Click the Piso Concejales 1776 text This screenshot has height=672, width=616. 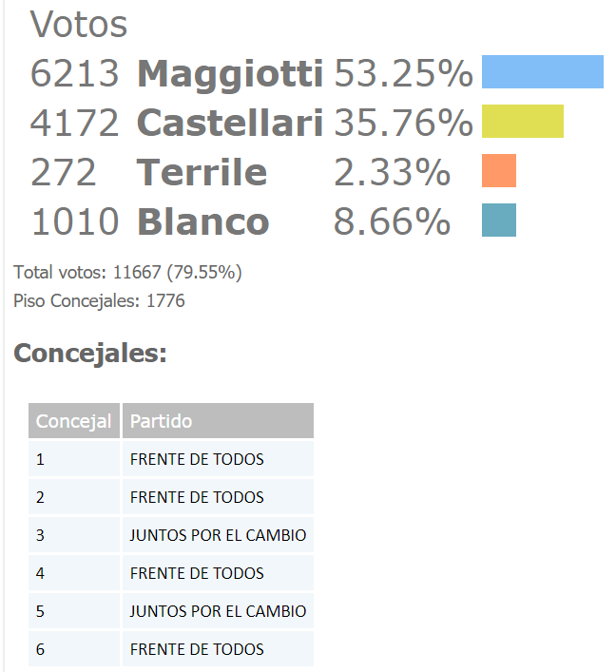pyautogui.click(x=99, y=301)
